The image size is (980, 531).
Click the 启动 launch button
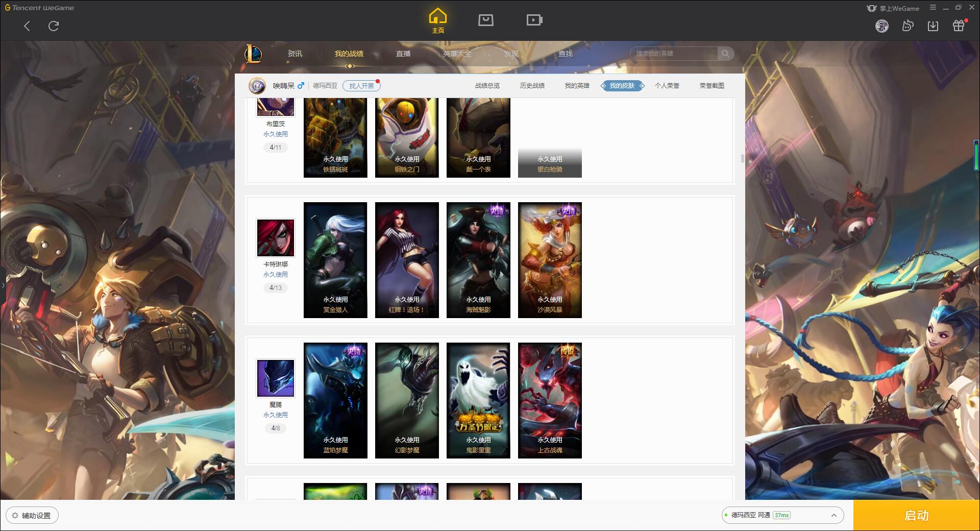pyautogui.click(x=916, y=516)
